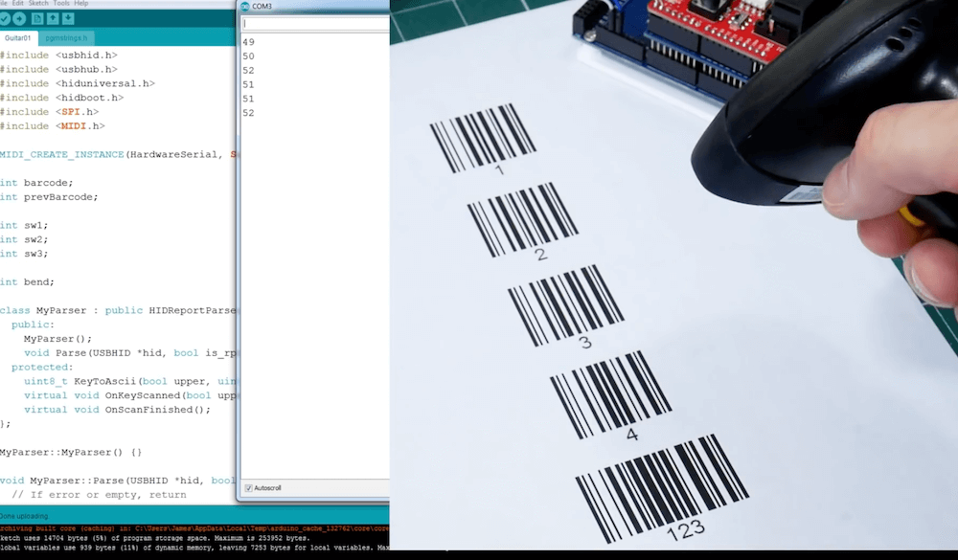Click the serial monitor send input field

click(x=316, y=24)
